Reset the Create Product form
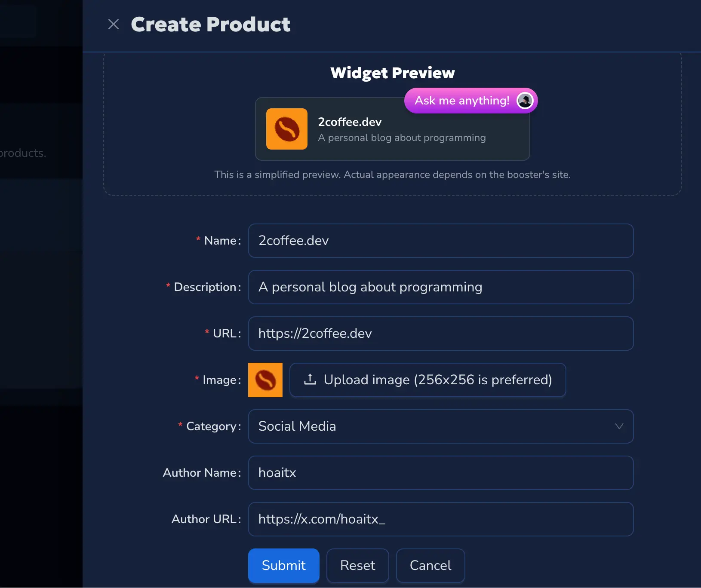The image size is (701, 588). pyautogui.click(x=357, y=565)
